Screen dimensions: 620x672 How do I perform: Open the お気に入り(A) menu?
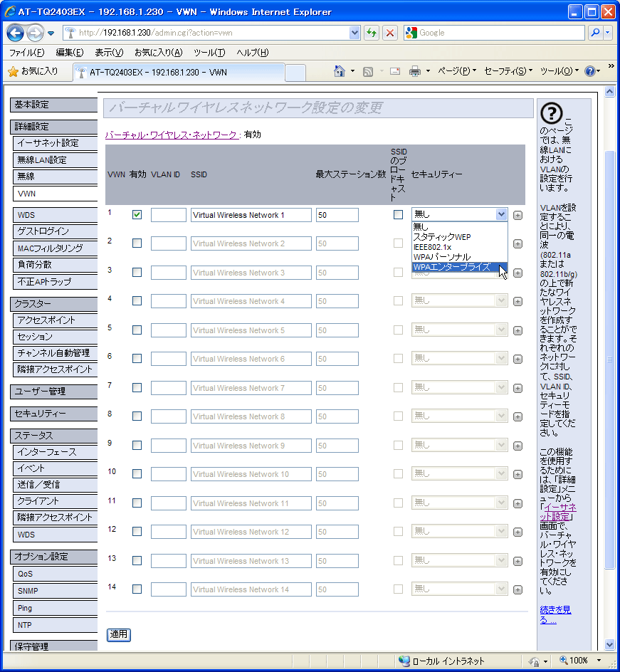coord(159,53)
